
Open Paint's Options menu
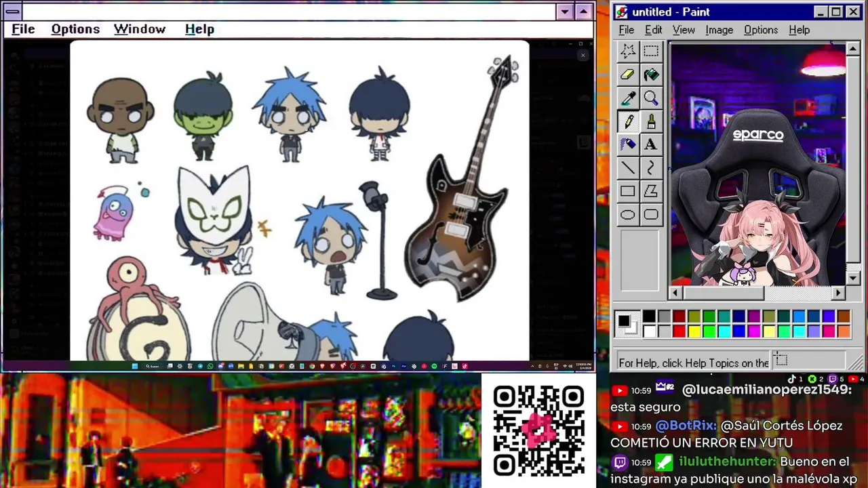tap(761, 30)
